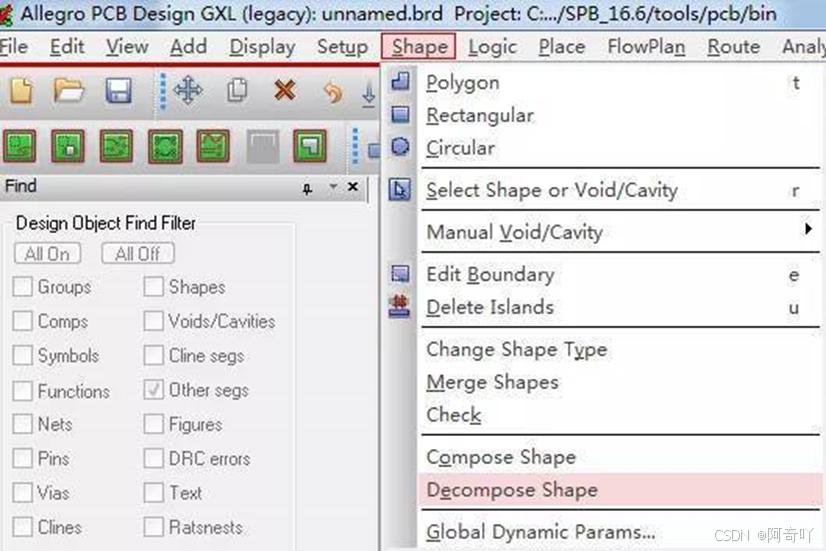Toggle the Clines checkbox
This screenshot has height=551, width=826.
tap(23, 527)
